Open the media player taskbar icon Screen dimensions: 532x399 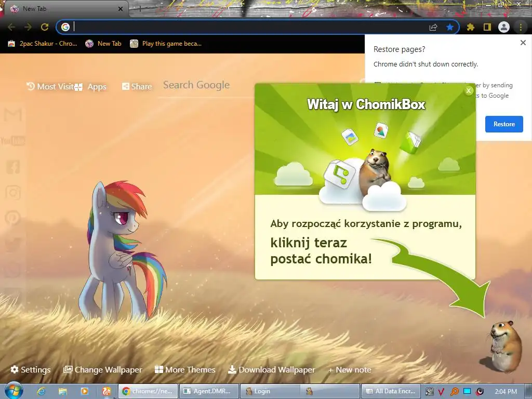point(85,391)
